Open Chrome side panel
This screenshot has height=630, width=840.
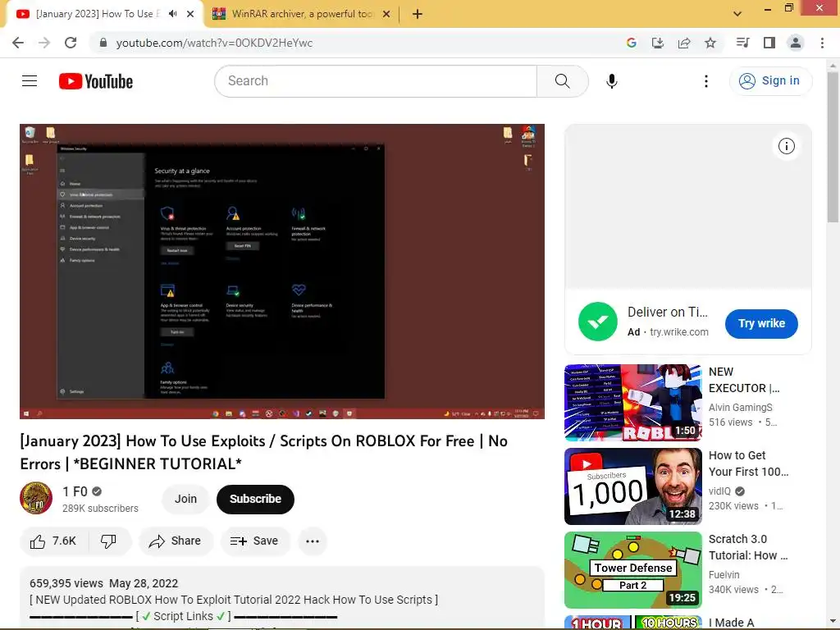click(x=769, y=43)
